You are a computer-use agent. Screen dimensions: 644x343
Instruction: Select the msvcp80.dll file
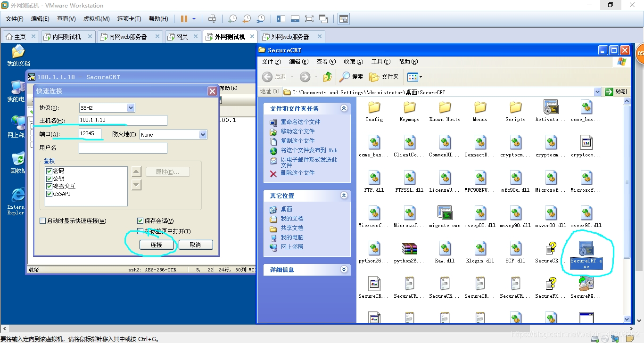coord(480,217)
